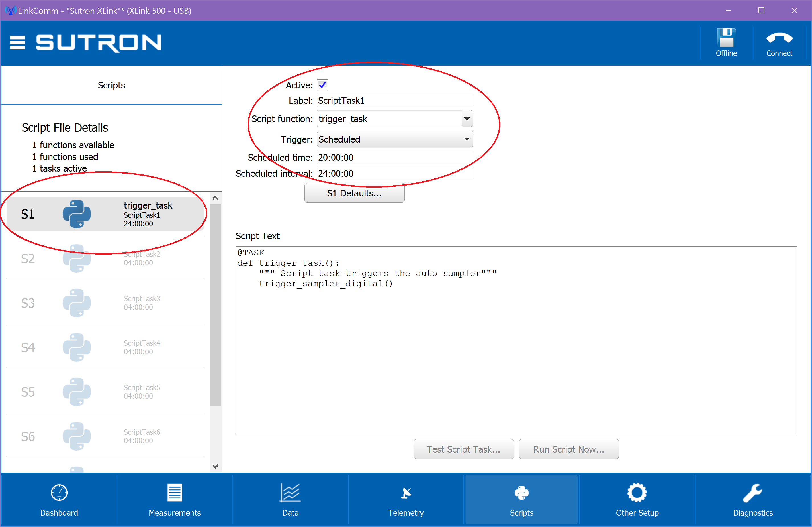Open the Diagnostics wrench icon

point(752,493)
